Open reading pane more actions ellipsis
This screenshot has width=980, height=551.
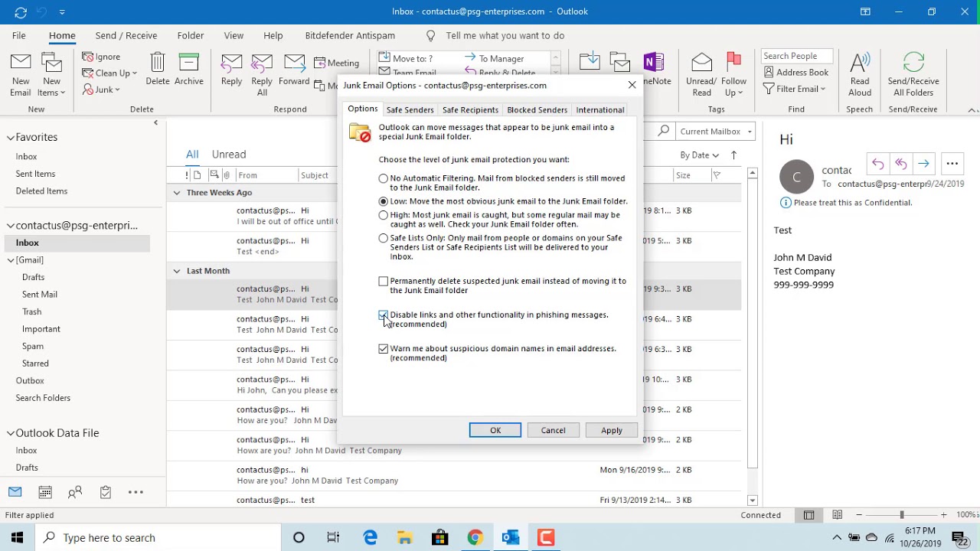952,163
